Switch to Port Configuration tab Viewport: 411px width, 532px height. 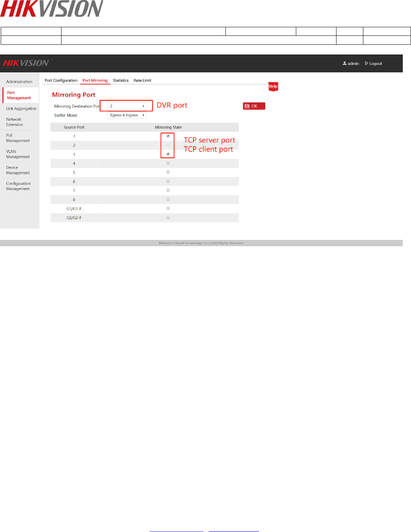coord(61,80)
